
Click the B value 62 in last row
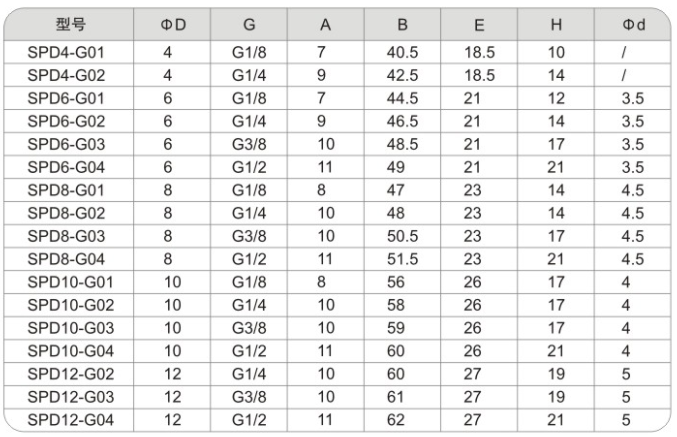(x=395, y=420)
